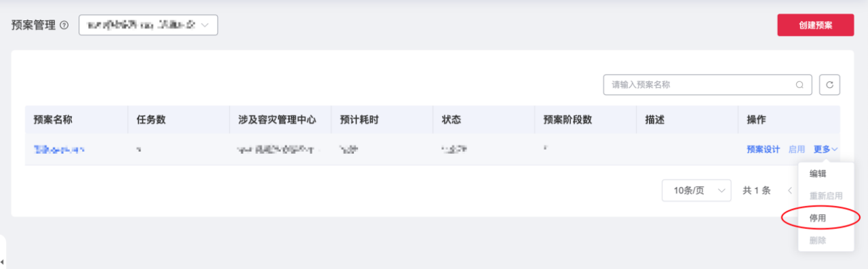Click the 状态 column header
This screenshot has height=269, width=868.
(451, 119)
